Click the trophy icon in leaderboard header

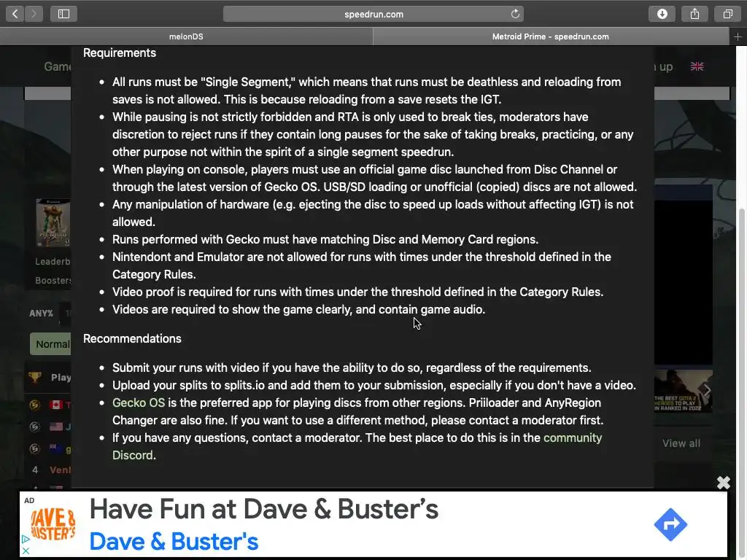[x=35, y=377]
